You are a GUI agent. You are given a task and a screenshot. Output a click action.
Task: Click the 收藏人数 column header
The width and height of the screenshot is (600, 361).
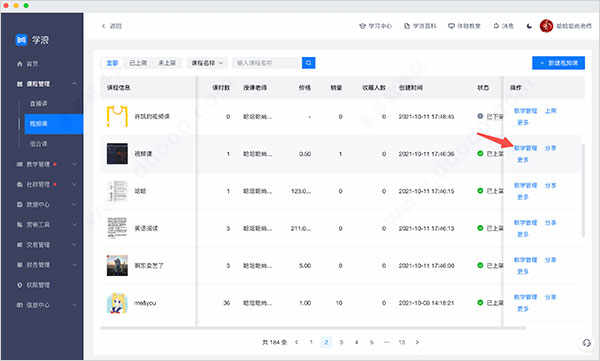tap(374, 88)
